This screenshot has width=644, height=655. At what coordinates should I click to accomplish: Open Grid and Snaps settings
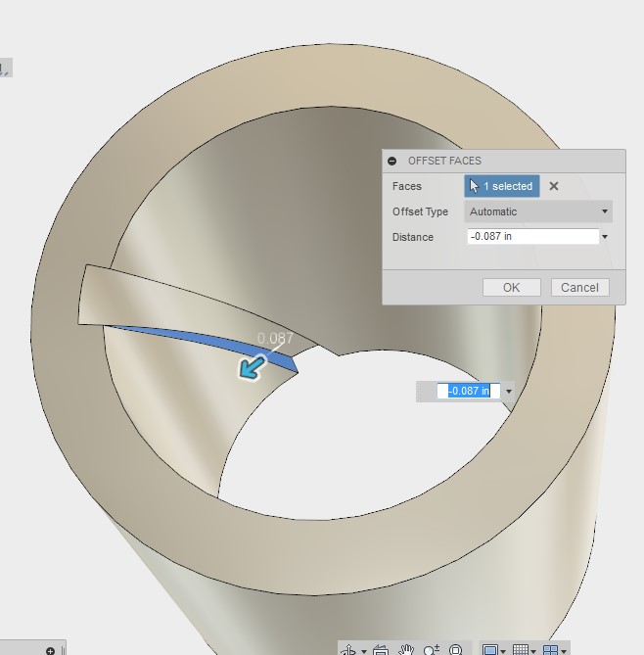click(521, 650)
